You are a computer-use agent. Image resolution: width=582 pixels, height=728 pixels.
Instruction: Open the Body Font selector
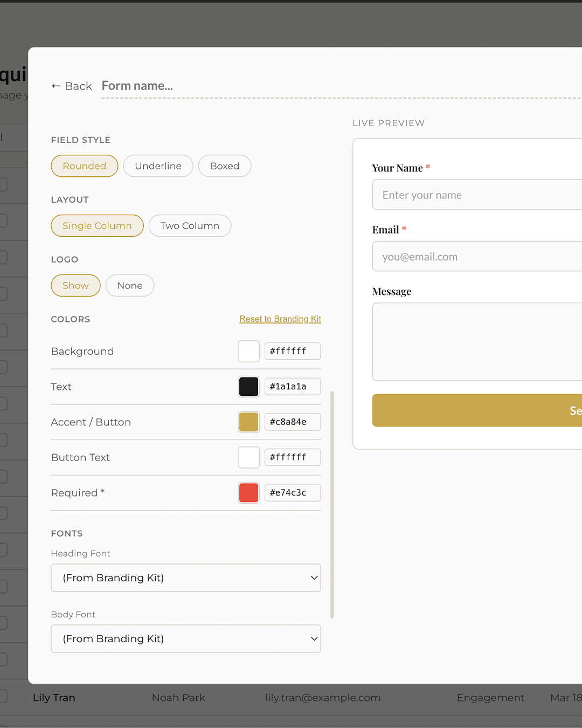tap(186, 638)
